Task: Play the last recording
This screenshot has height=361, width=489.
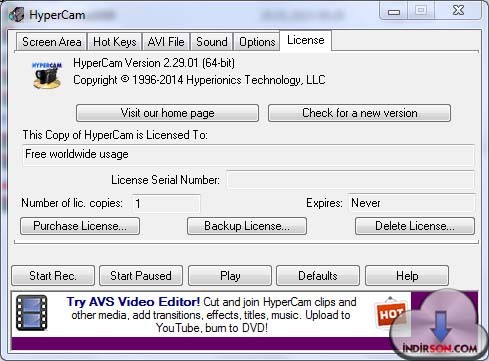Action: [230, 276]
